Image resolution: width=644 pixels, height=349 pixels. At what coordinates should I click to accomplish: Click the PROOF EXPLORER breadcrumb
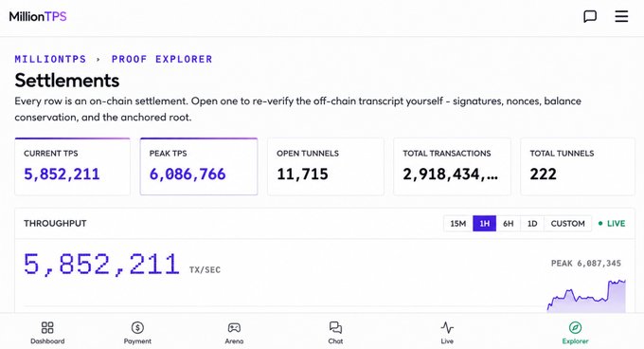point(162,59)
